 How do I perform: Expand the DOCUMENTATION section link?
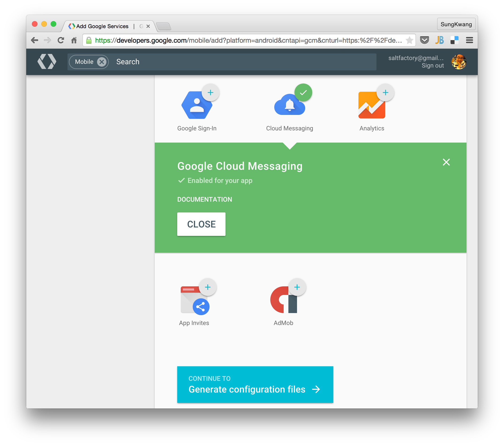(x=205, y=199)
